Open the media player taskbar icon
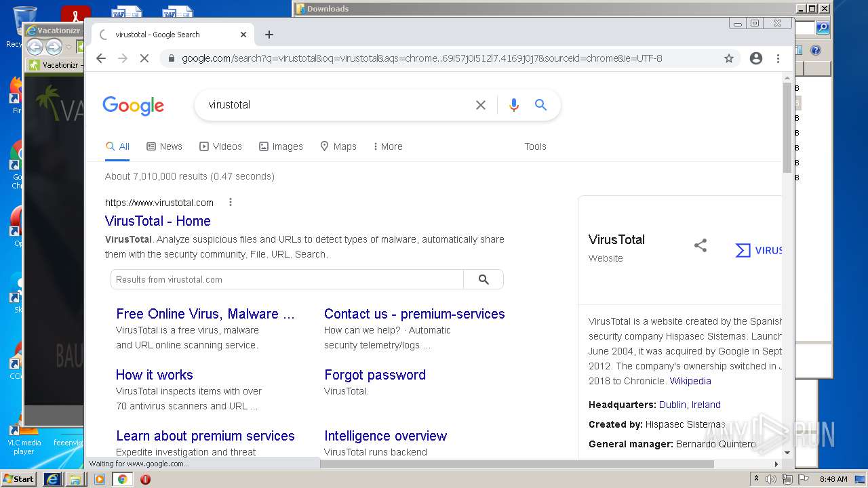 point(99,479)
